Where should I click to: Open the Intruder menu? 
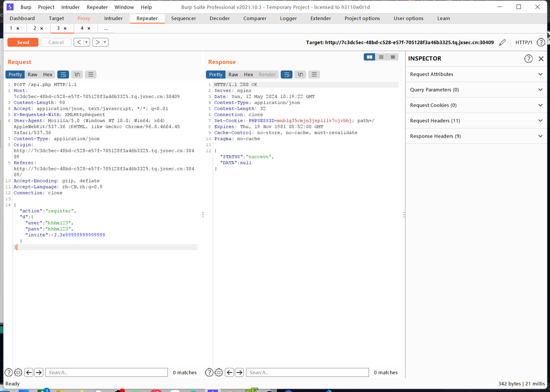[70, 7]
